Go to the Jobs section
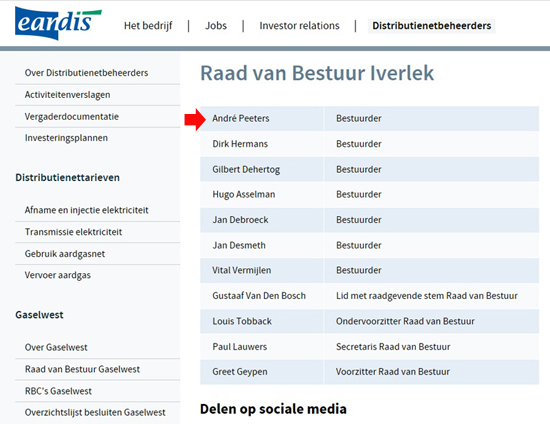This screenshot has height=424, width=550. (216, 26)
